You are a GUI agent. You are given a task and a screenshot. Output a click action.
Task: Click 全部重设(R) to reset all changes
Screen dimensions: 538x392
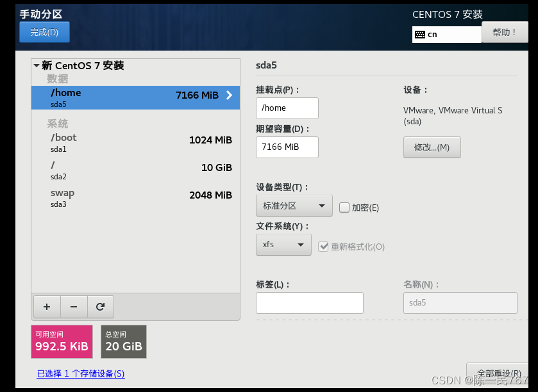(497, 372)
